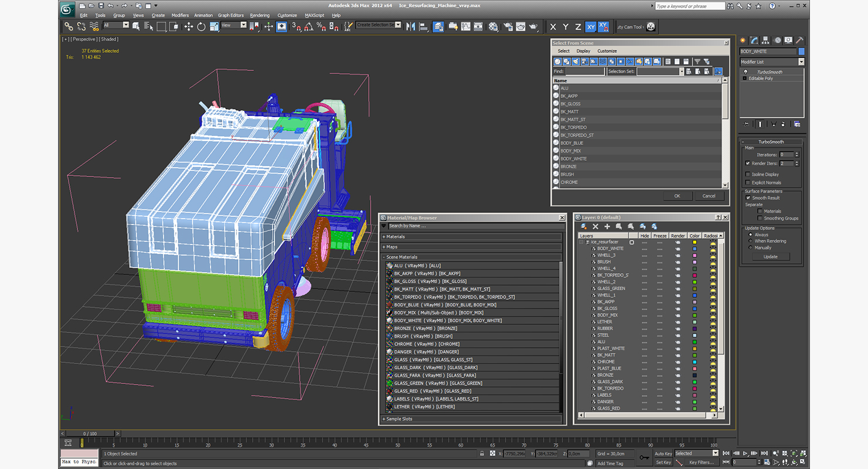Viewport: 868px width, 469px height.
Task: Choose the Select and Rotate tool
Action: pos(201,26)
